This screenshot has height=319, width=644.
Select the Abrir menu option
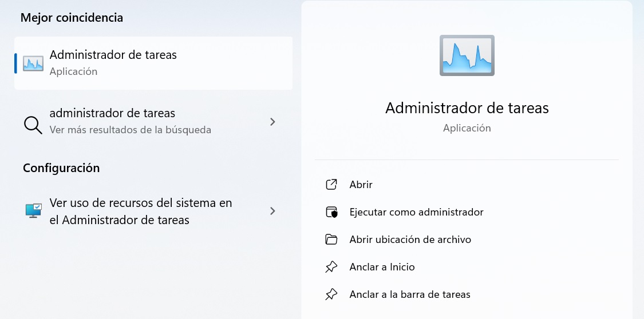click(x=361, y=185)
